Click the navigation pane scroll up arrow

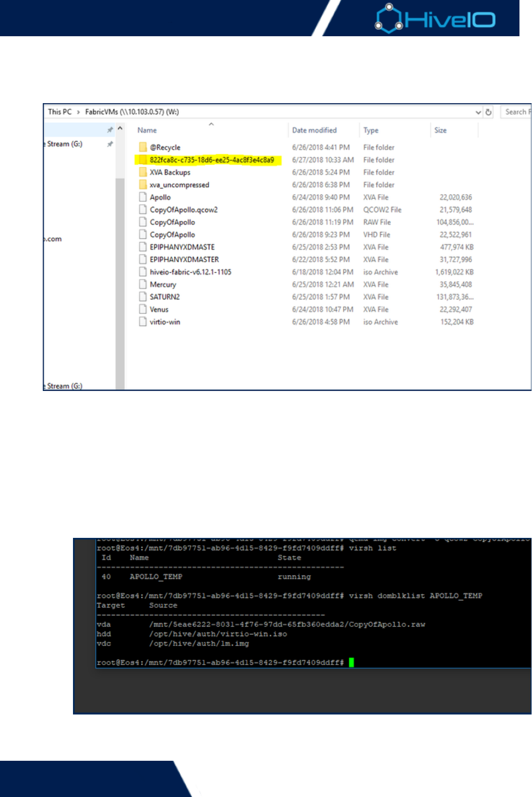coord(120,129)
